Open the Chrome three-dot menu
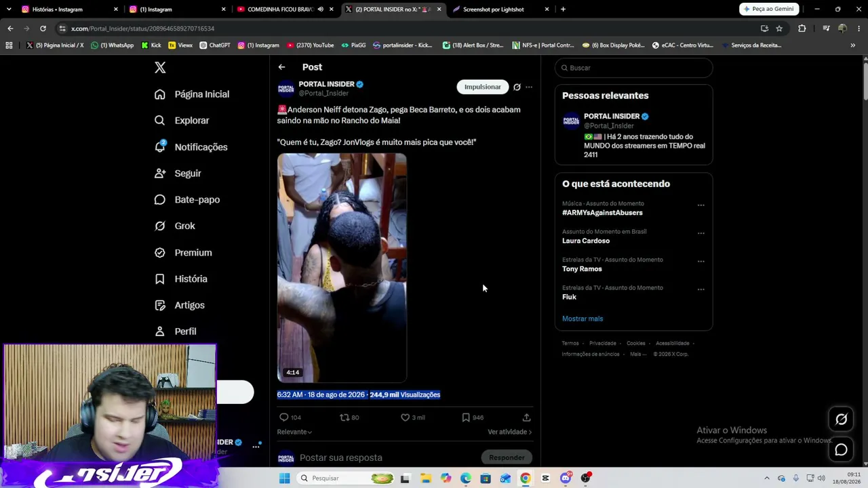The height and width of the screenshot is (488, 868). (858, 28)
